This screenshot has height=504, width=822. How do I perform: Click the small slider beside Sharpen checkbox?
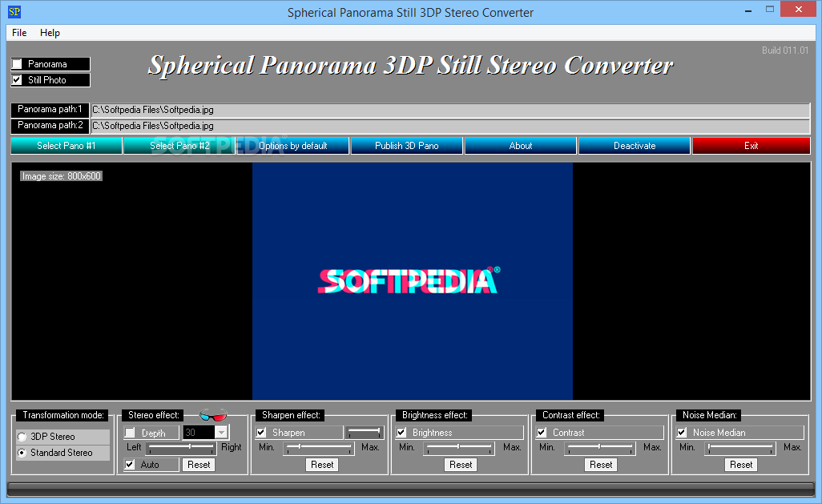pyautogui.click(x=365, y=432)
